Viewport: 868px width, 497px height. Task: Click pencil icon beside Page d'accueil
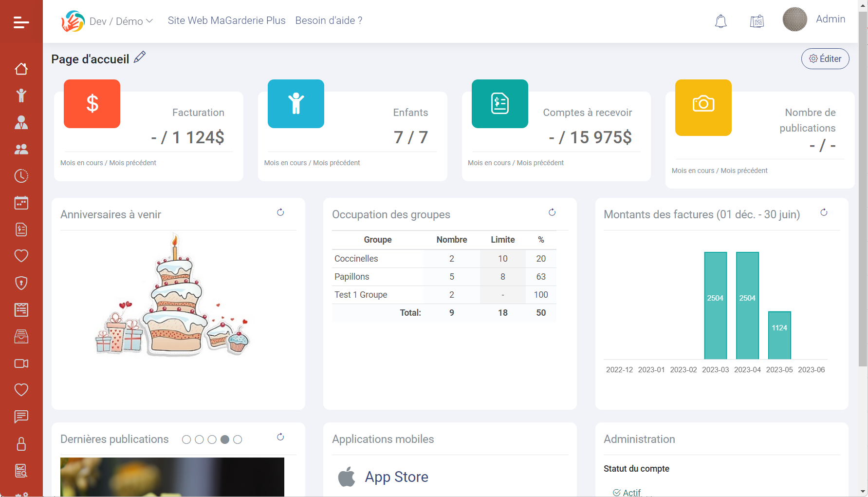tap(140, 57)
